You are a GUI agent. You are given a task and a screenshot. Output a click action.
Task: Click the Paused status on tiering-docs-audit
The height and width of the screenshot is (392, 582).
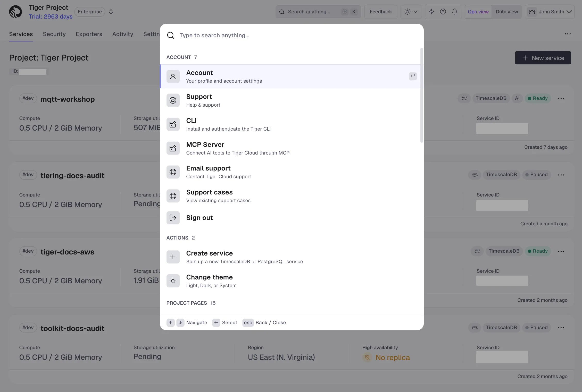click(x=536, y=175)
